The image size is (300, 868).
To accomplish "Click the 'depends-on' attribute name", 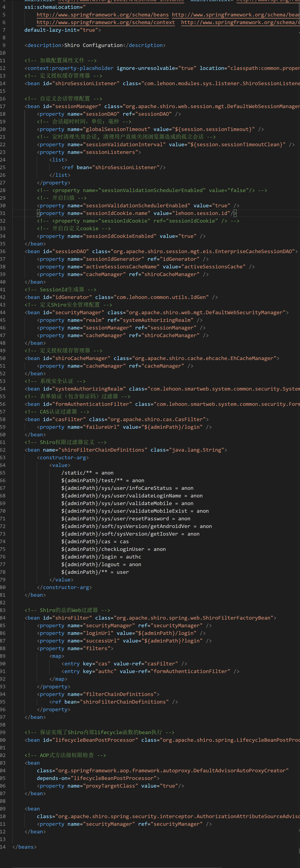I will tap(52, 778).
